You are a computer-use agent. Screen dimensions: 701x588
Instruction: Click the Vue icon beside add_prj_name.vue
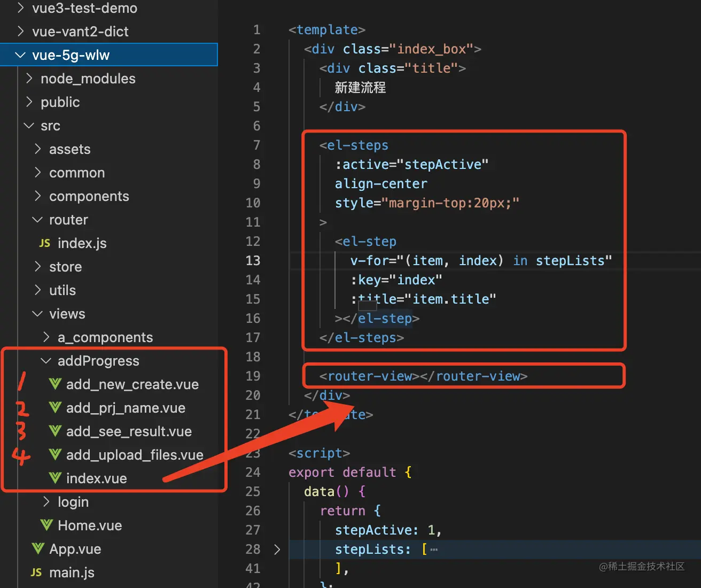coord(55,407)
